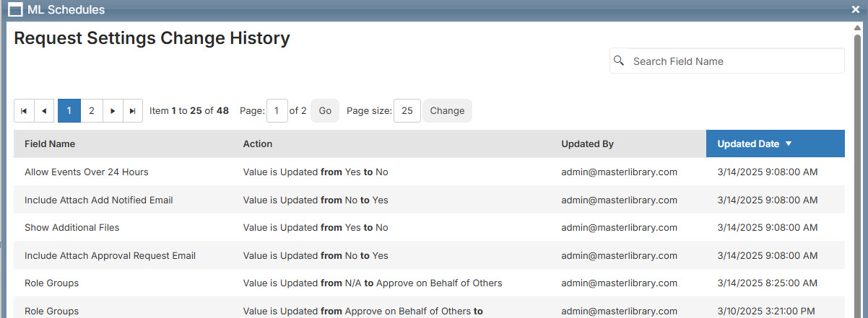The height and width of the screenshot is (318, 868).
Task: Click date '3/10/2025 3:21:00 PM'
Action: point(766,311)
